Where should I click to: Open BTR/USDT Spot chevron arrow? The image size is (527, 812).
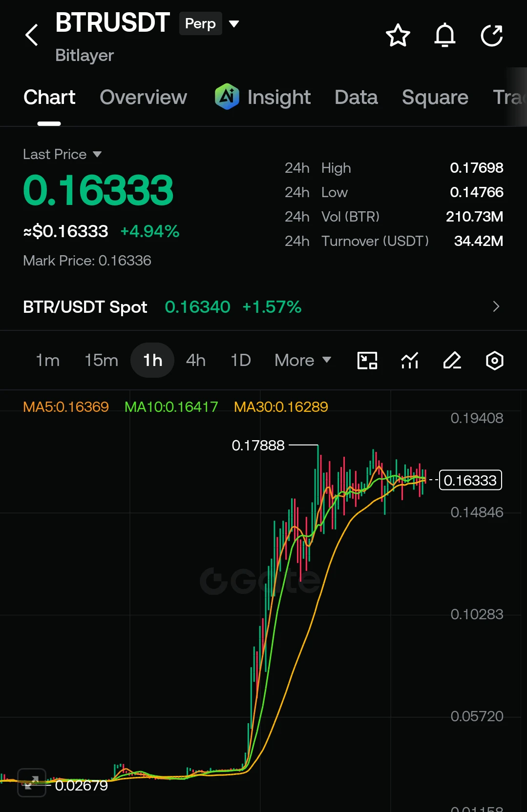point(496,306)
